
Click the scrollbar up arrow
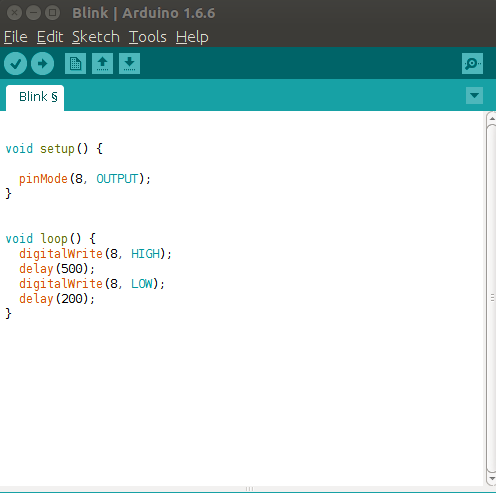491,118
